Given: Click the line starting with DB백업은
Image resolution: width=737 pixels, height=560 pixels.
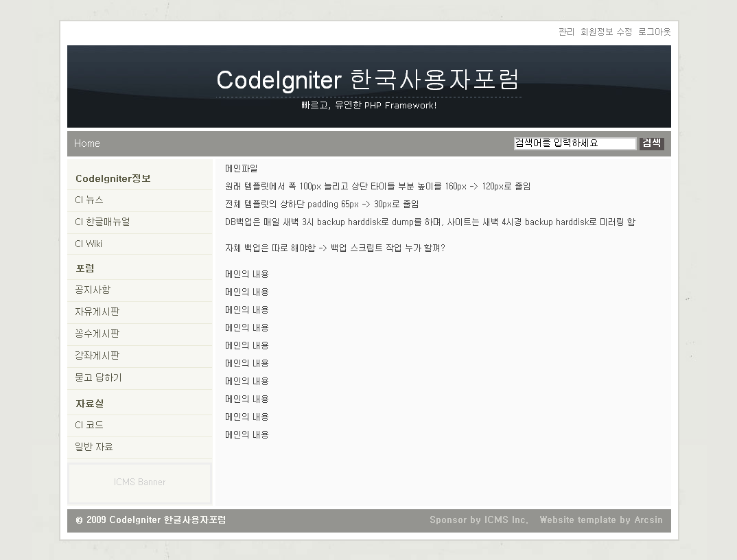Looking at the screenshot, I should 430,222.
